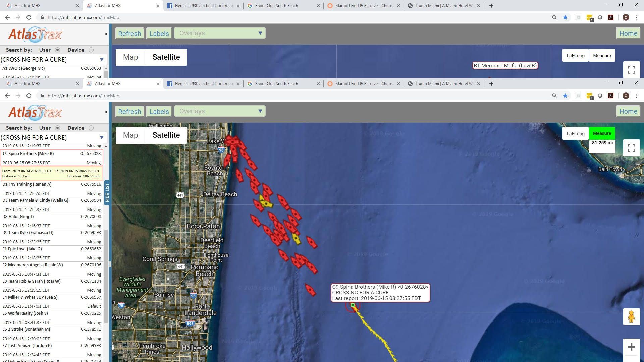Select E7 Just Preuszn (Jordon P) entry
Image resolution: width=644 pixels, height=362 pixels.
click(52, 350)
